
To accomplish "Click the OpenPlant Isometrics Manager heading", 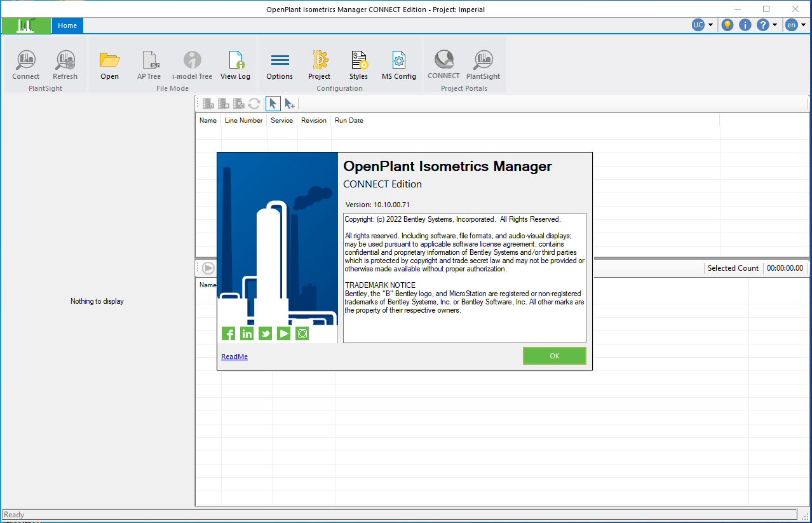I will (447, 166).
